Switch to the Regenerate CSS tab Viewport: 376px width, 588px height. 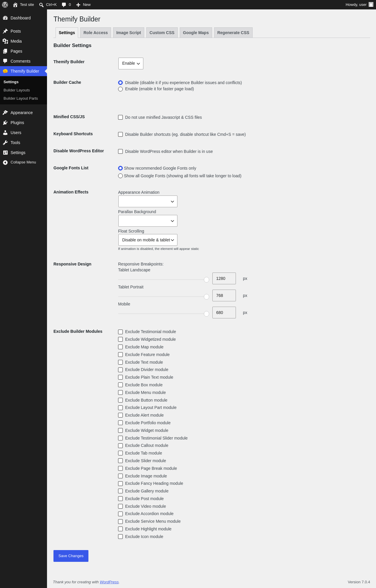pos(233,33)
